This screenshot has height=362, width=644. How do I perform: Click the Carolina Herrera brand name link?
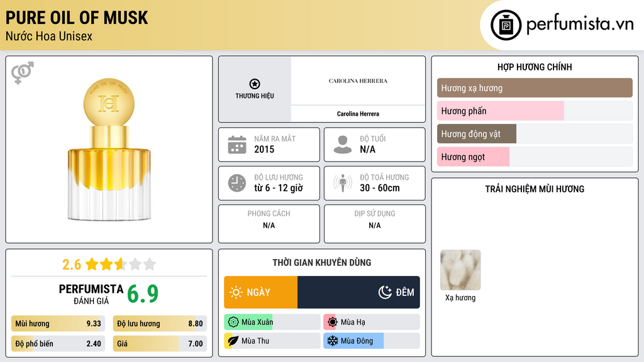(x=358, y=114)
